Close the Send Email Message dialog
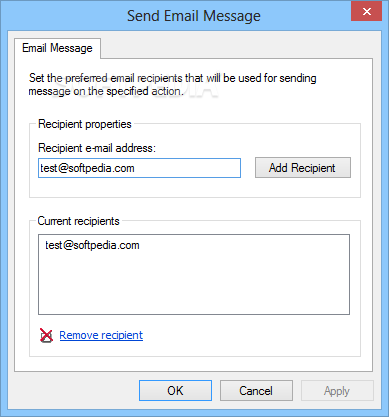 pyautogui.click(x=366, y=12)
